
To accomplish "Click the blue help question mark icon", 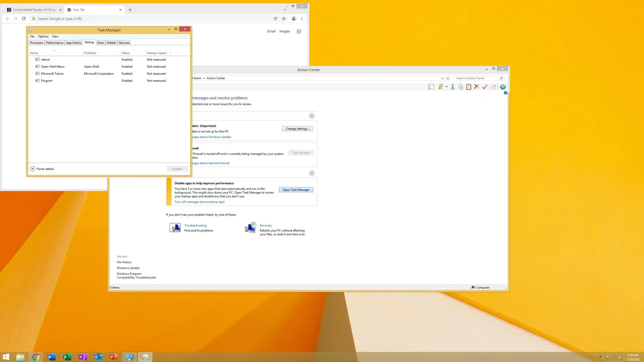I will [x=505, y=93].
